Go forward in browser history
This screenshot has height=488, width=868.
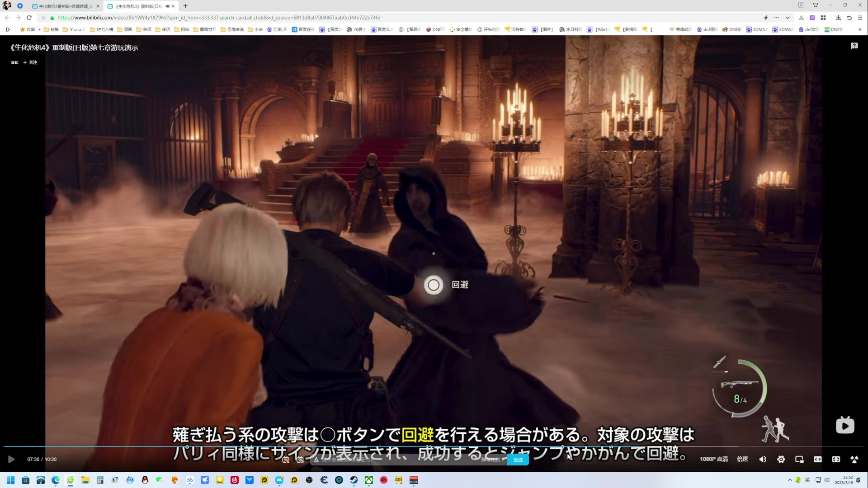18,18
